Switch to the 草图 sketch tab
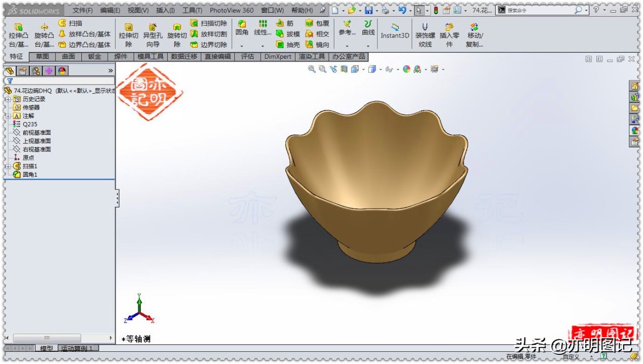Screen dimensions: 643x364 (x=43, y=57)
